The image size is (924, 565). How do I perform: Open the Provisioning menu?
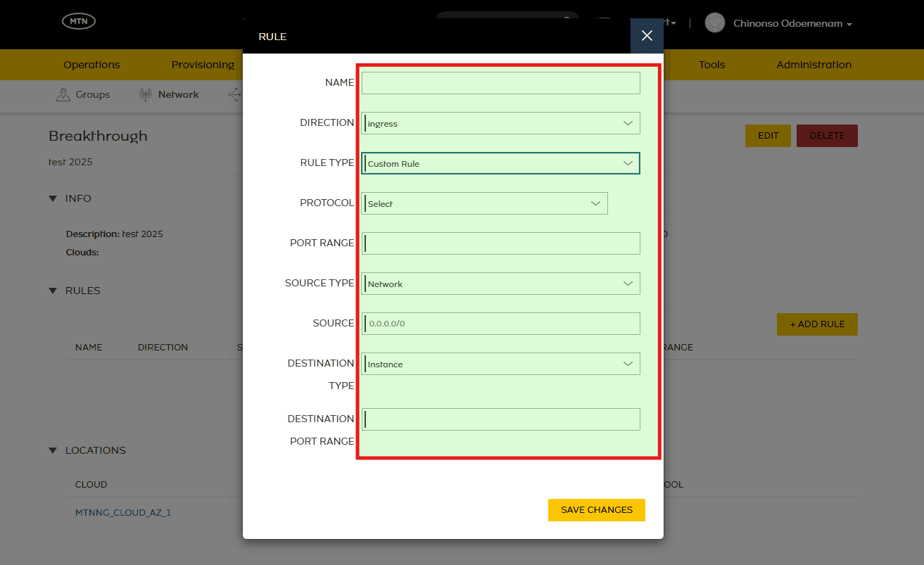click(x=203, y=65)
